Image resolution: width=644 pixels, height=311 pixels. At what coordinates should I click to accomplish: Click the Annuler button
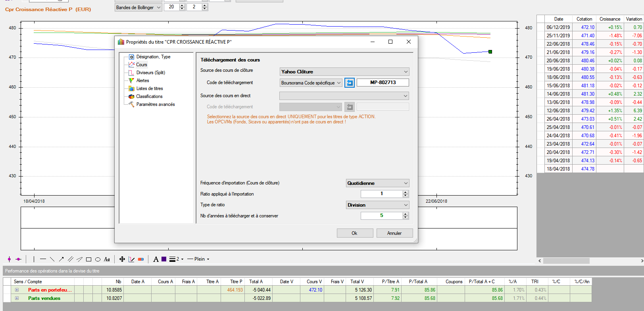coord(394,233)
